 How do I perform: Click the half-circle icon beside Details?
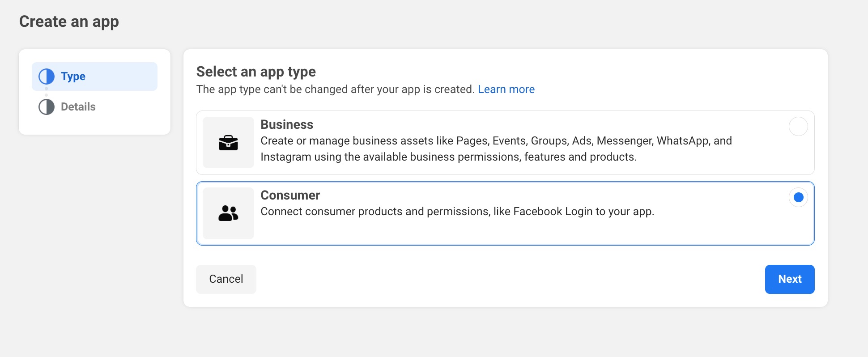tap(47, 107)
